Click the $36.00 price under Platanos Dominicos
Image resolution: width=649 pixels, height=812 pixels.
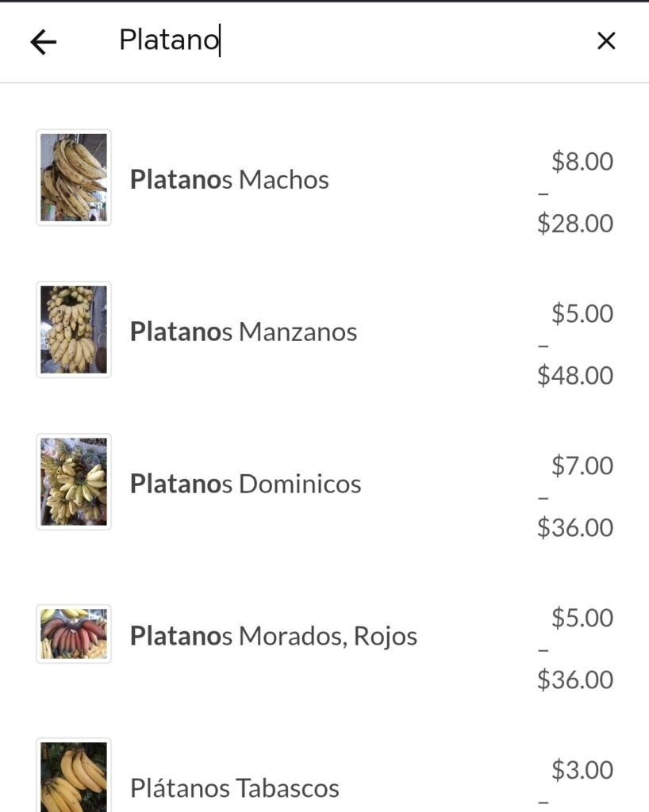click(x=575, y=527)
